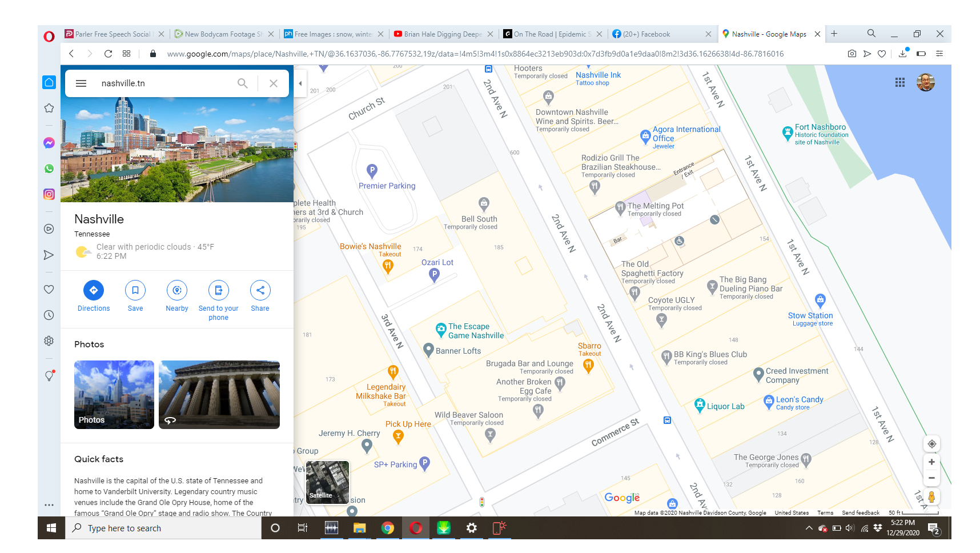The image size is (980, 553).
Task: Click the search magnifier in Maps search box
Action: (243, 83)
